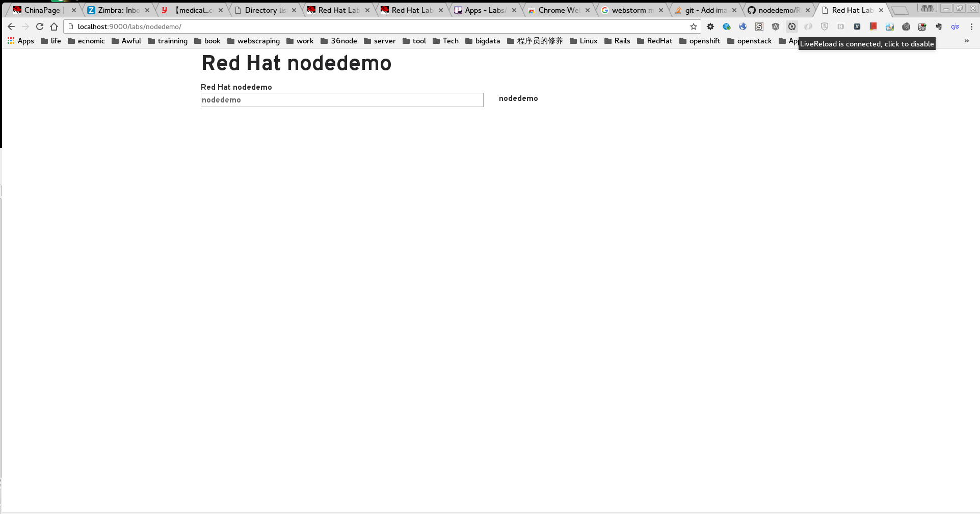Screen dimensions: 980x514
Task: Open the openstack bookmark folder
Action: [x=750, y=41]
